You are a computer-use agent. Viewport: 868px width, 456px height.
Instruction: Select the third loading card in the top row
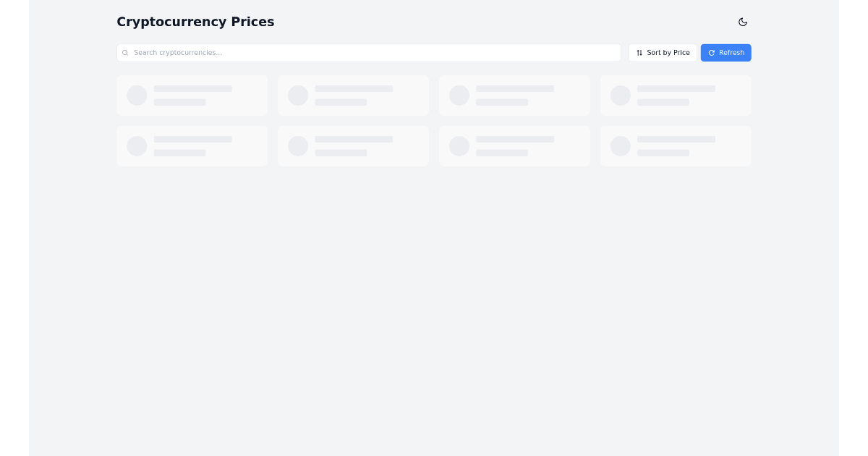click(514, 96)
